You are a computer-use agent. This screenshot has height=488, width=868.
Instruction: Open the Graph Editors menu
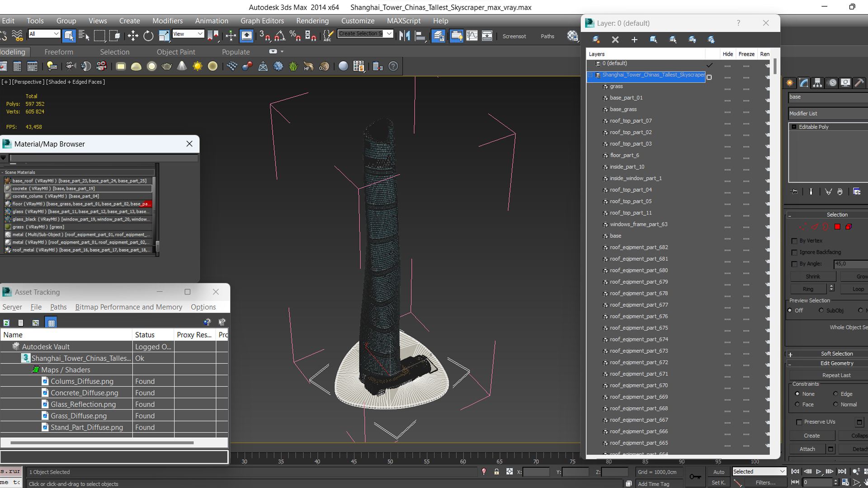click(x=262, y=21)
